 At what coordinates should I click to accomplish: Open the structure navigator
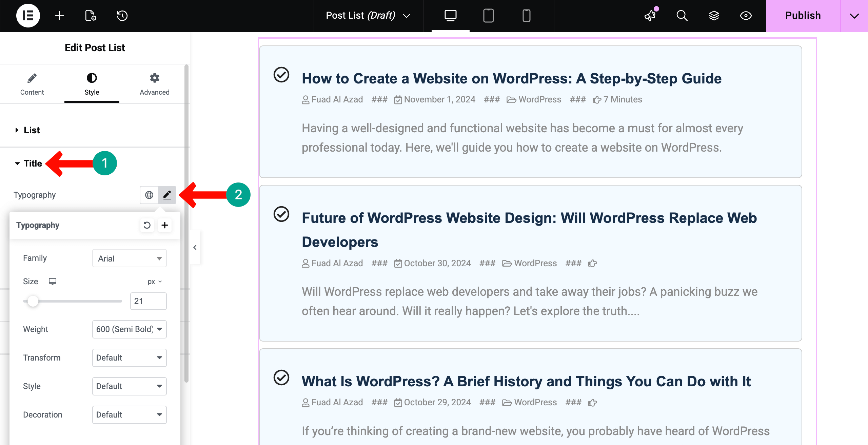[x=714, y=16]
